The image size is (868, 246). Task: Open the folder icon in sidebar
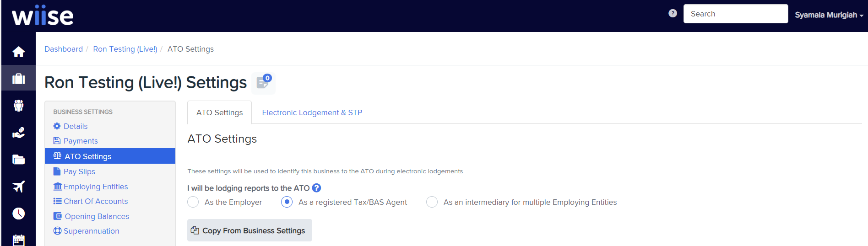pyautogui.click(x=18, y=160)
